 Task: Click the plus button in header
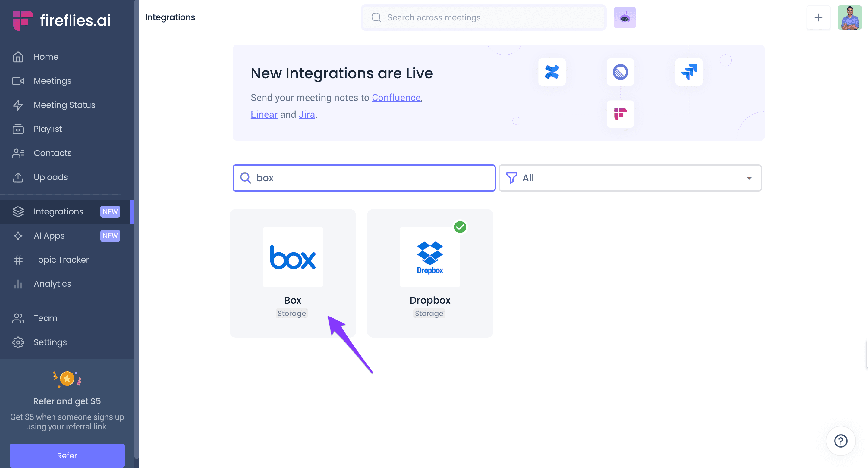(818, 17)
